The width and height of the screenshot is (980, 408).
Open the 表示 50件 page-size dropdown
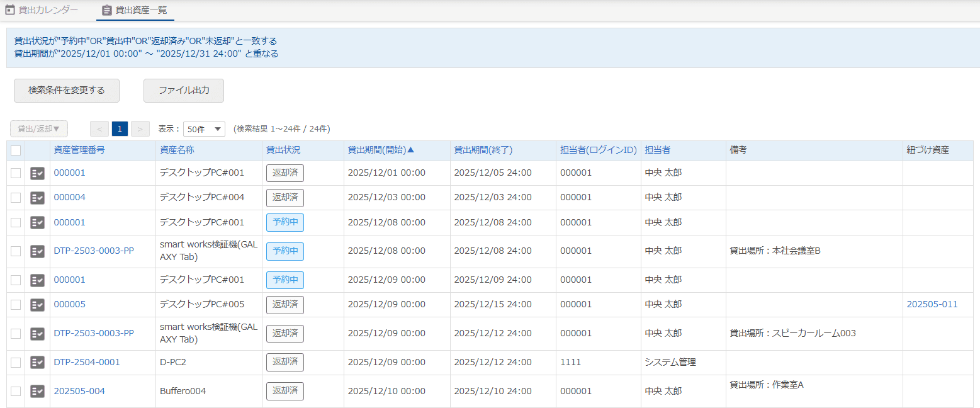(x=204, y=129)
